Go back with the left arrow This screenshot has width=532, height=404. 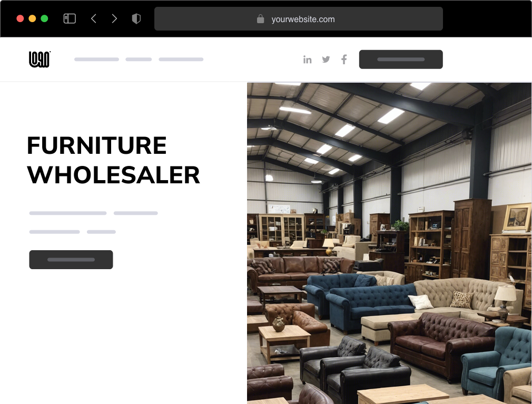94,18
